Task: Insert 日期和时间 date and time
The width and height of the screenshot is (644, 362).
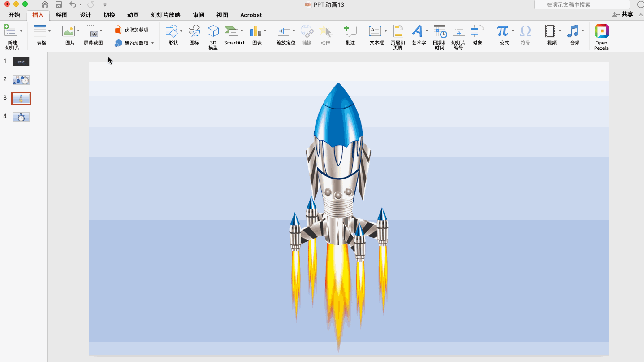Action: (440, 31)
